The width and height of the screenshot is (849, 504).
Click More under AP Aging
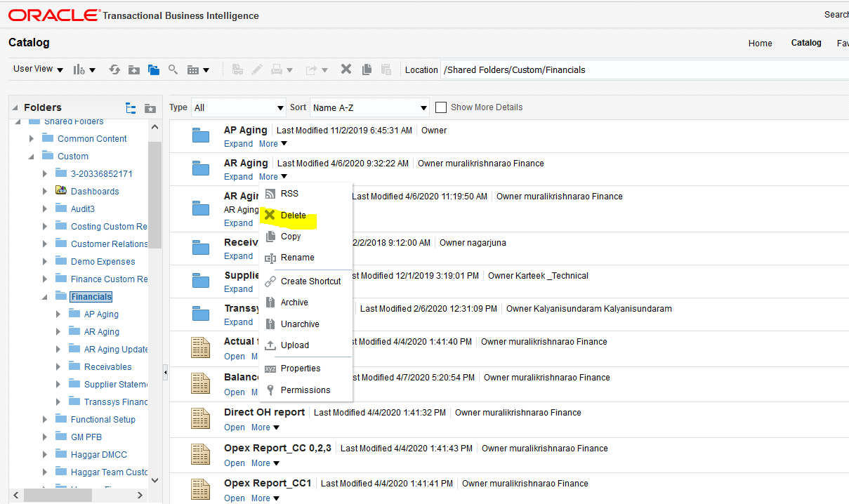coord(273,144)
